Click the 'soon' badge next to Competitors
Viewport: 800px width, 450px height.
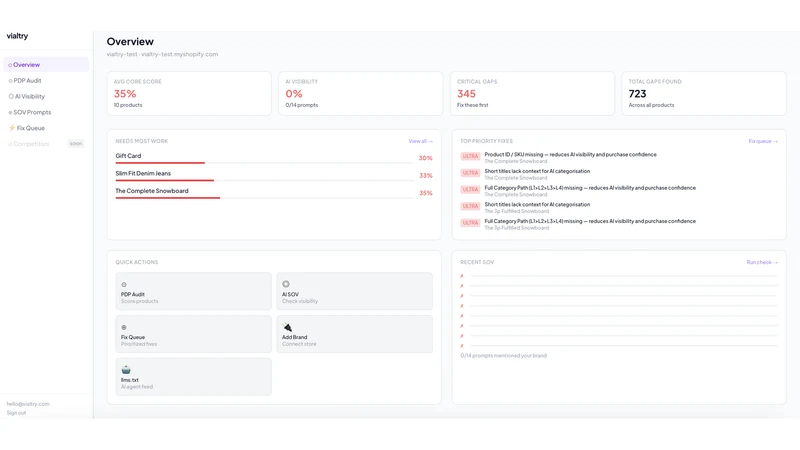click(76, 143)
